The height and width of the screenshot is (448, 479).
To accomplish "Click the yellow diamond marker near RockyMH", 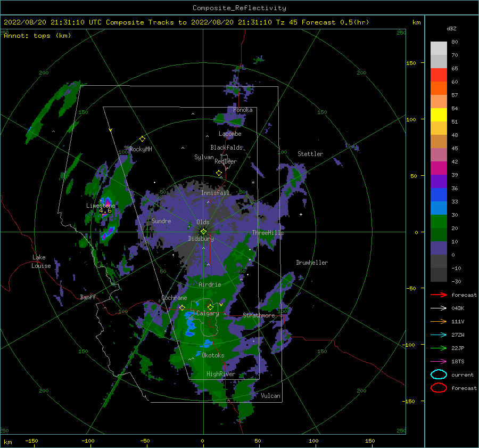I will [142, 139].
